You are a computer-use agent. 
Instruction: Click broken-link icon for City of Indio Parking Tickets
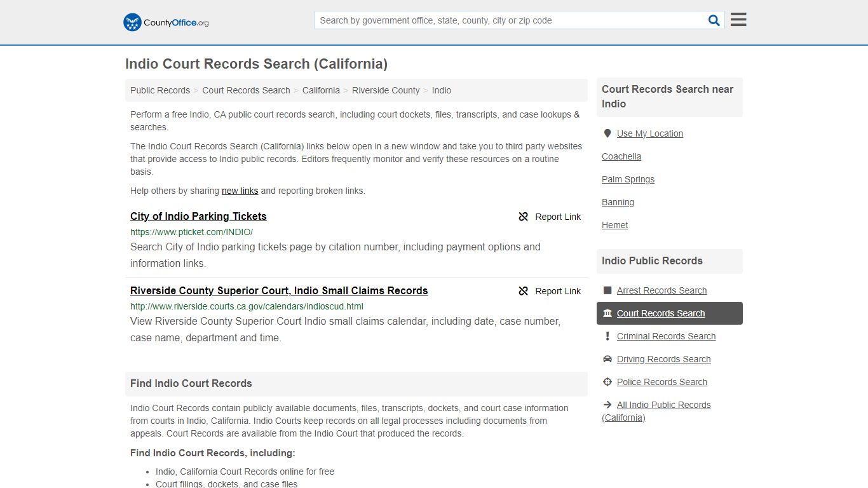point(524,217)
